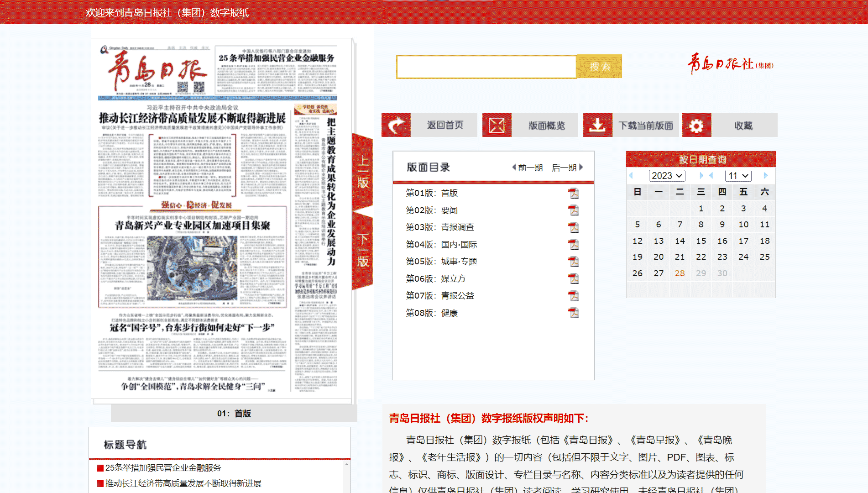Select date 11 in the calendar
Viewport: 868px width, 493px height.
tap(765, 225)
